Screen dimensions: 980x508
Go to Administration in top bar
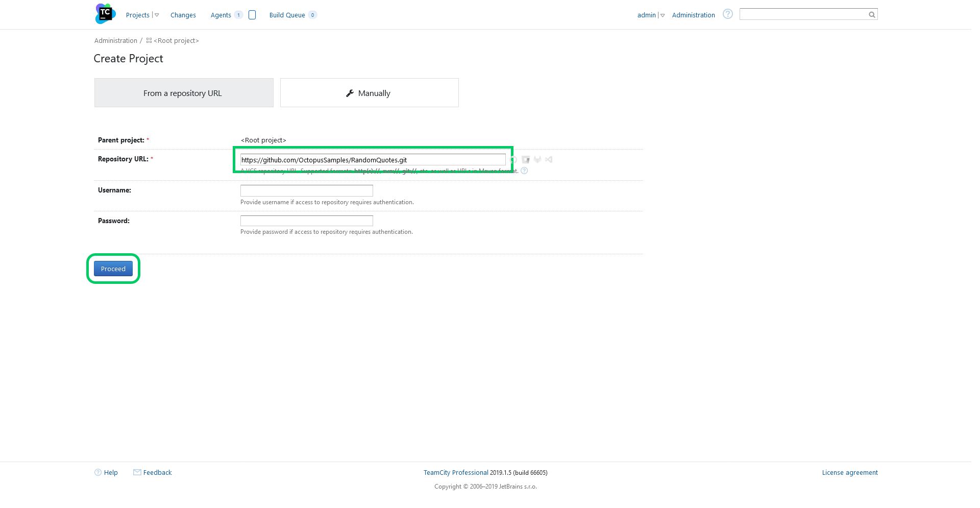pyautogui.click(x=693, y=15)
